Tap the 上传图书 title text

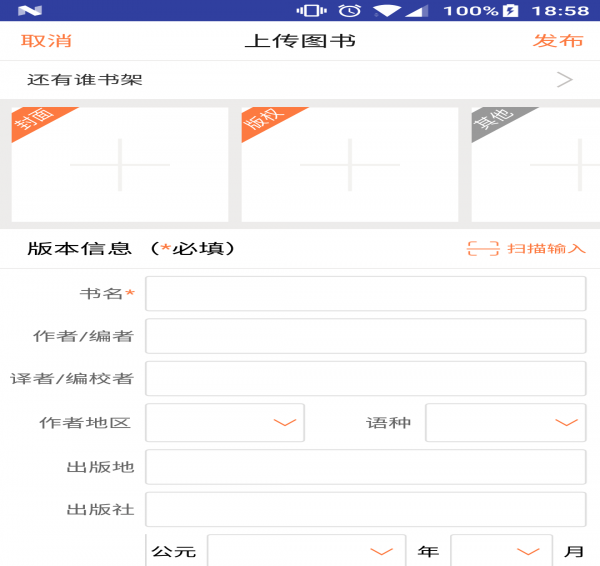[300, 41]
